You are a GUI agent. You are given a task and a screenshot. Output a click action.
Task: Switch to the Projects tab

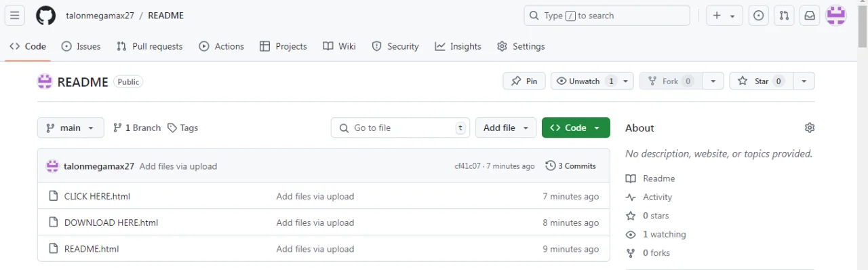pos(283,46)
